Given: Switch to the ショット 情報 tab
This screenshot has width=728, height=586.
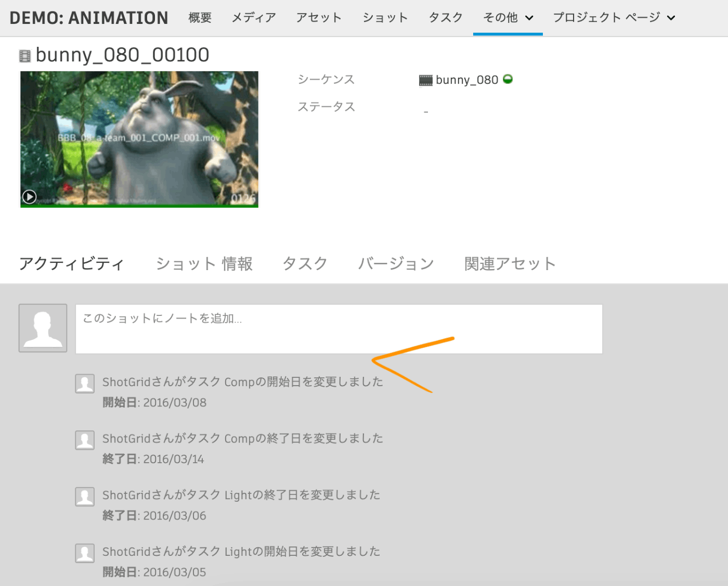Looking at the screenshot, I should [x=204, y=264].
